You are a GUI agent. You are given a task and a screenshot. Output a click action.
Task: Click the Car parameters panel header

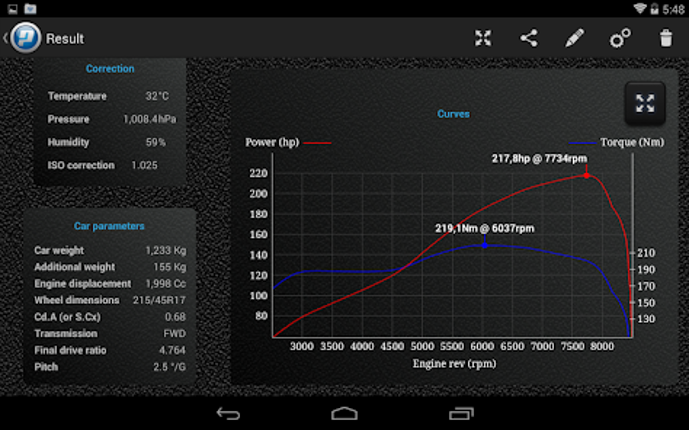(x=109, y=226)
